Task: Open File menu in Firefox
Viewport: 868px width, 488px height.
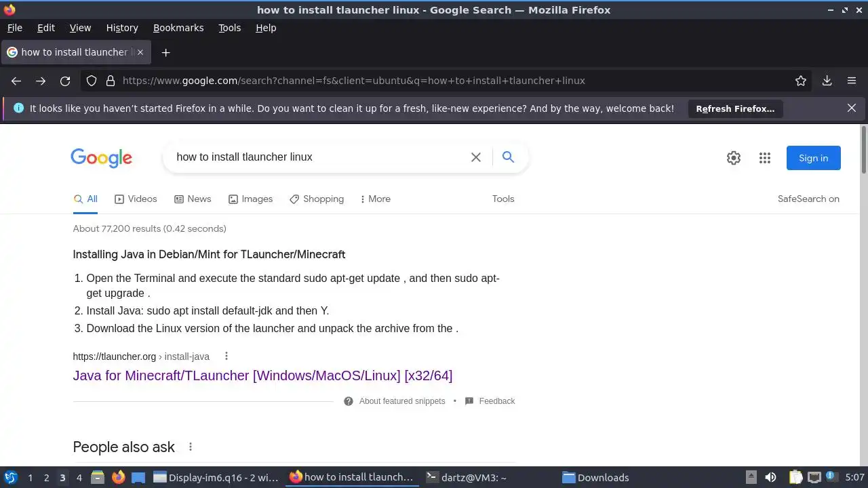Action: (14, 28)
